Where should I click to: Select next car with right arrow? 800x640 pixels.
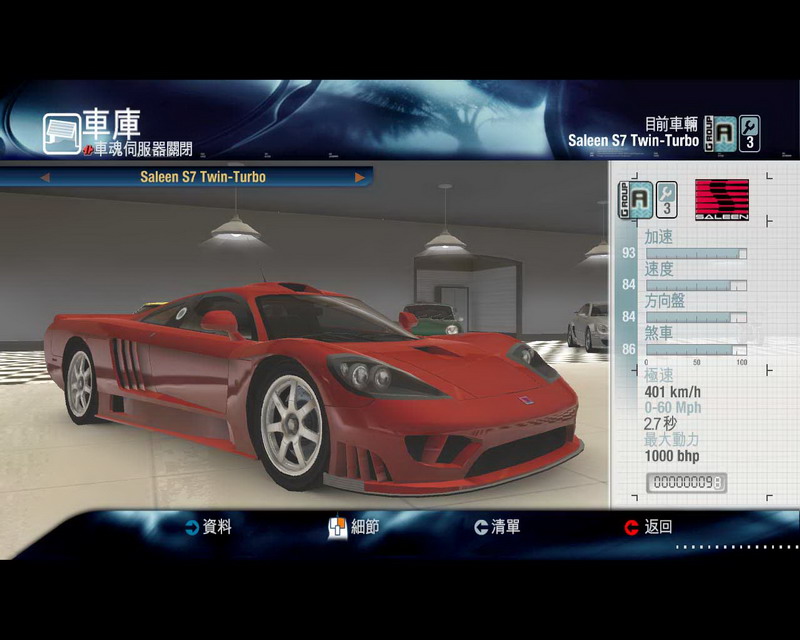(x=359, y=177)
